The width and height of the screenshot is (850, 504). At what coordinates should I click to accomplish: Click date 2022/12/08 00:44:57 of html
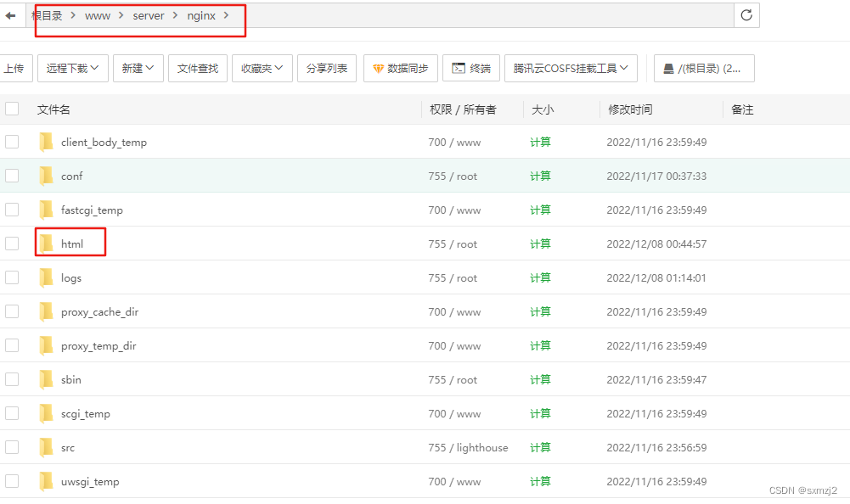coord(656,244)
